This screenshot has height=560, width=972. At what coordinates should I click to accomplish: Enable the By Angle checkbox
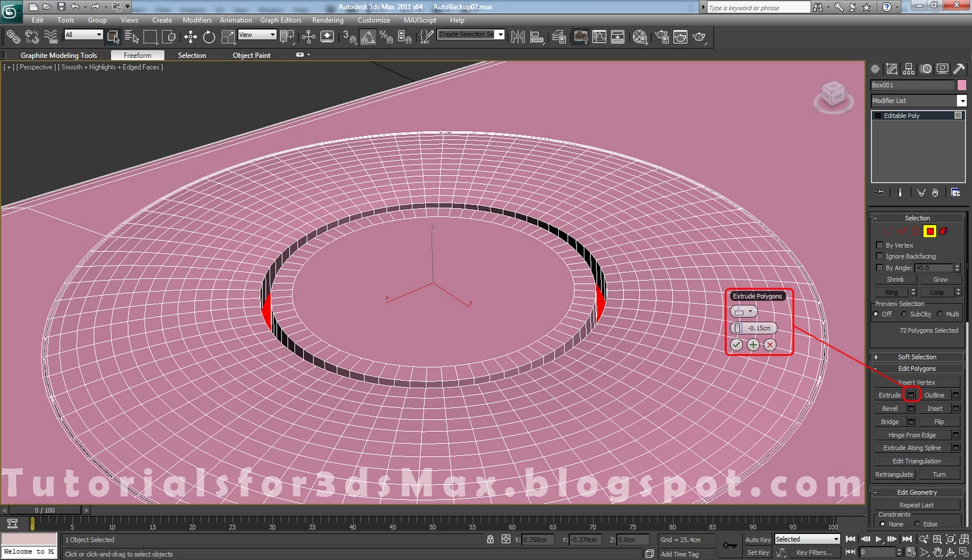click(x=879, y=267)
